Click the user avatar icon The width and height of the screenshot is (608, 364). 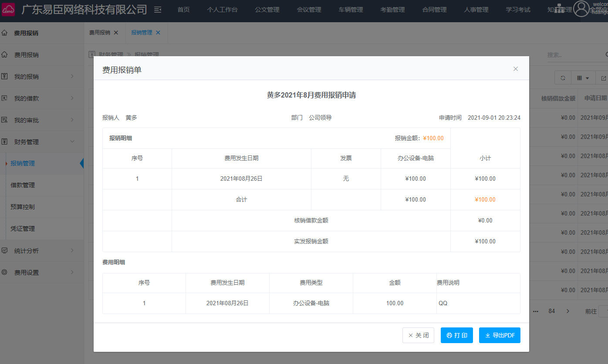pyautogui.click(x=581, y=9)
